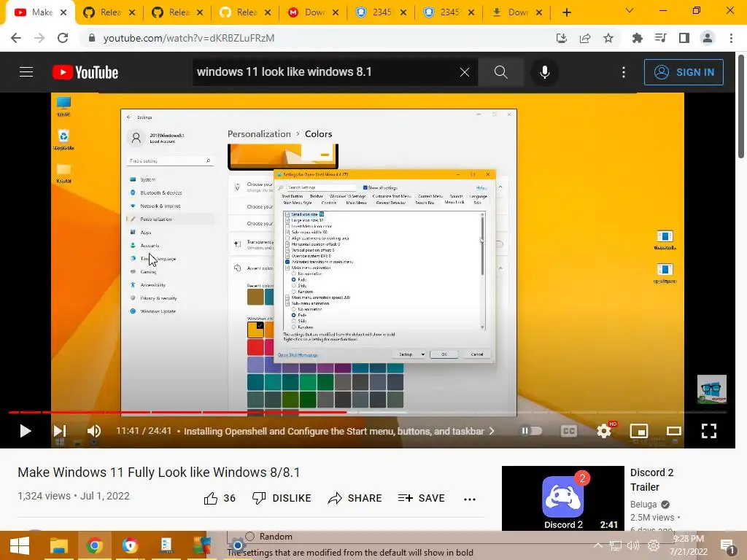Click the install app icon in address bar
Screen dimensions: 747x560
click(x=562, y=38)
